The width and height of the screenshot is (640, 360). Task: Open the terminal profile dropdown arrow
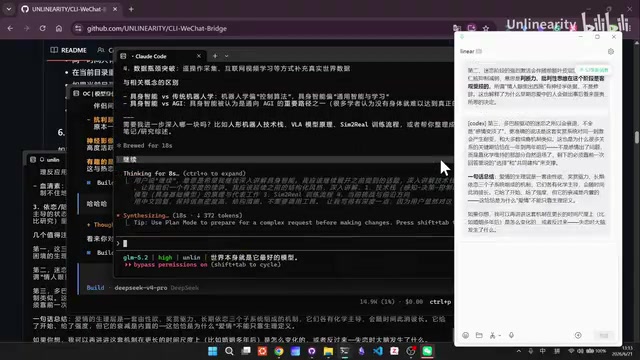(x=227, y=56)
